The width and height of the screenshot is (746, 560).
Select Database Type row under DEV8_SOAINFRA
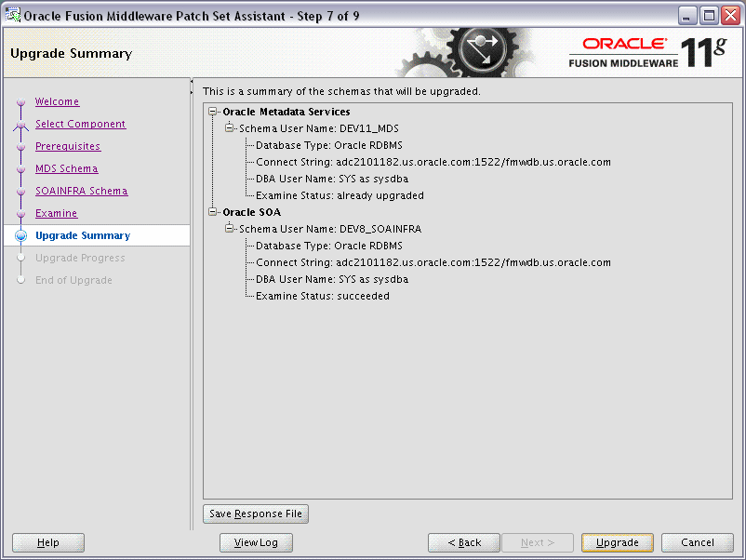coord(328,246)
